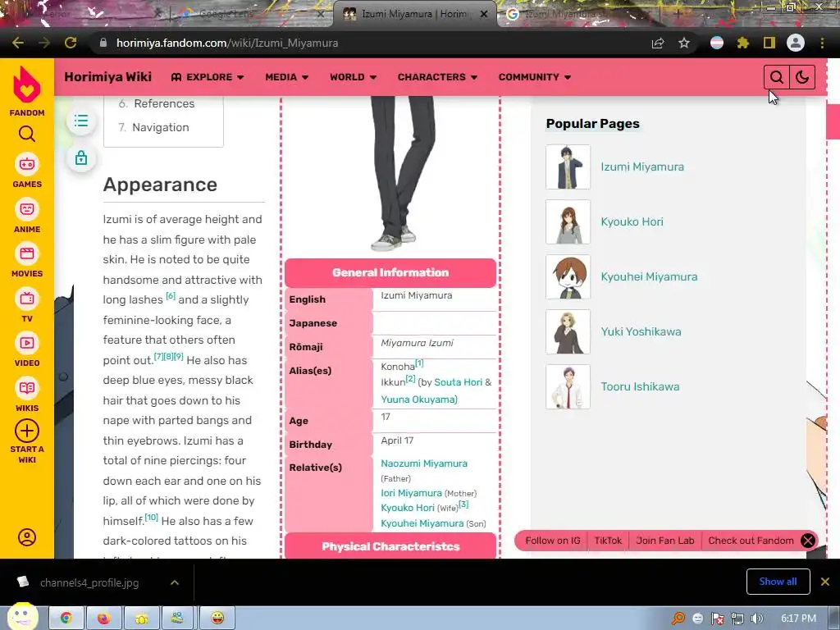Image resolution: width=840 pixels, height=630 pixels.
Task: Open Kyouhei Miyamura relative link
Action: 422,523
